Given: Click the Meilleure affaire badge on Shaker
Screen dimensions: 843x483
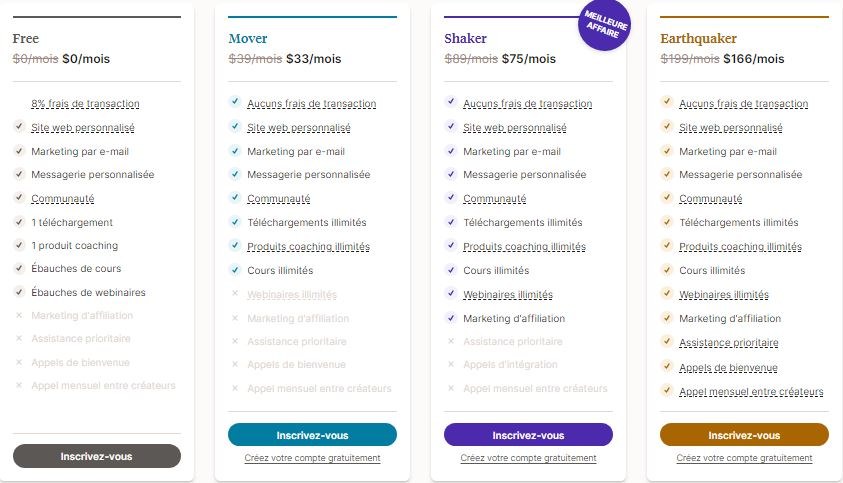Looking at the screenshot, I should 604,25.
